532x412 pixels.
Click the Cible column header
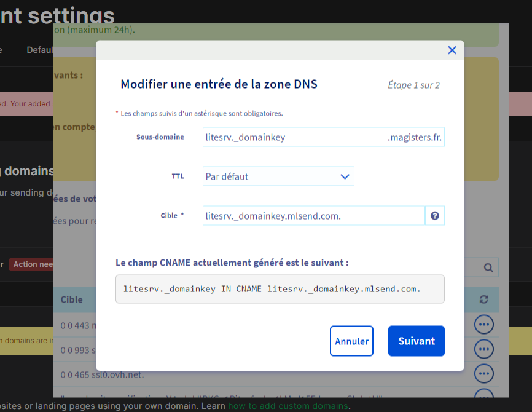[x=72, y=299]
